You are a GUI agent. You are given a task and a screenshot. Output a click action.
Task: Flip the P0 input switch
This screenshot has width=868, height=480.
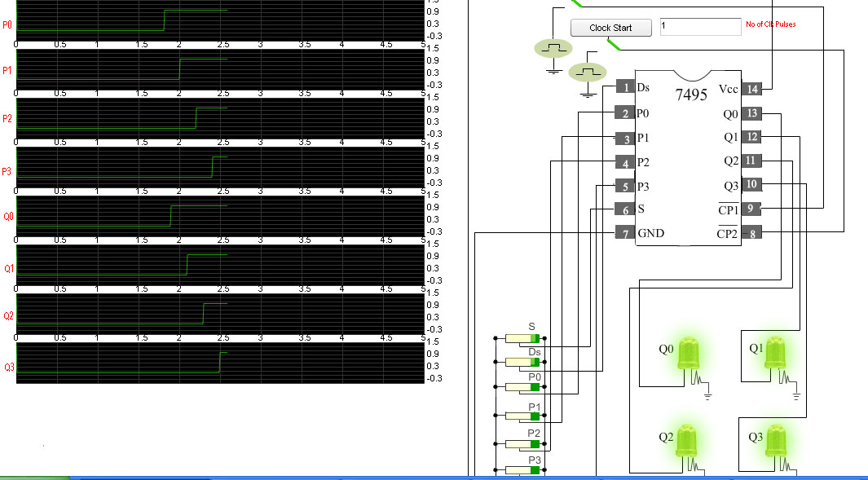pos(522,387)
